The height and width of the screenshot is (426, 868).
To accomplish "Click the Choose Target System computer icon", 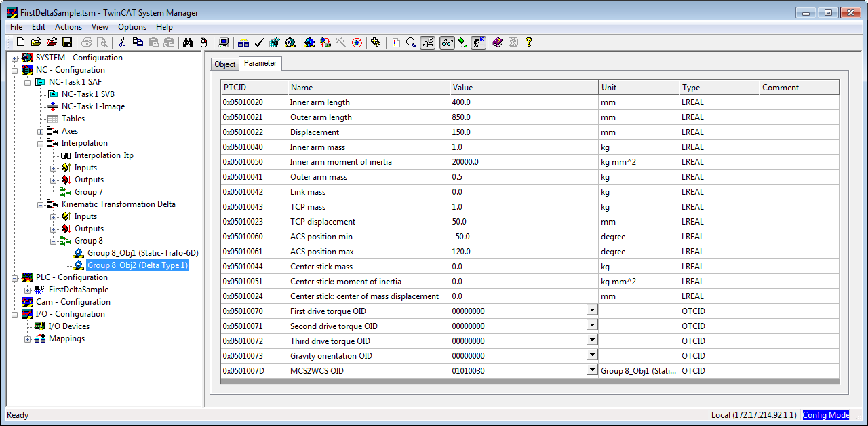I will [224, 42].
